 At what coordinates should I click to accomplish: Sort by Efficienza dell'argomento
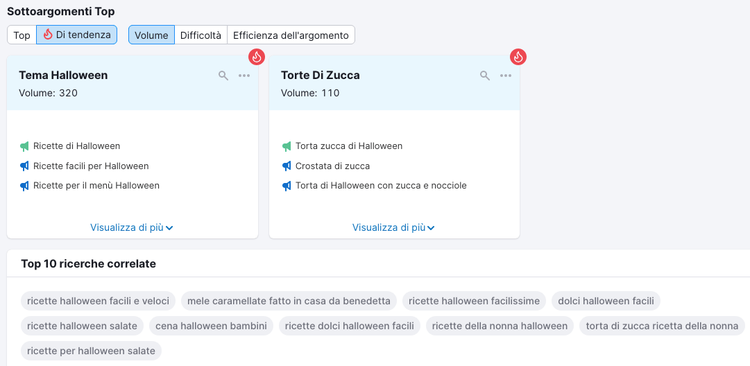pyautogui.click(x=291, y=35)
